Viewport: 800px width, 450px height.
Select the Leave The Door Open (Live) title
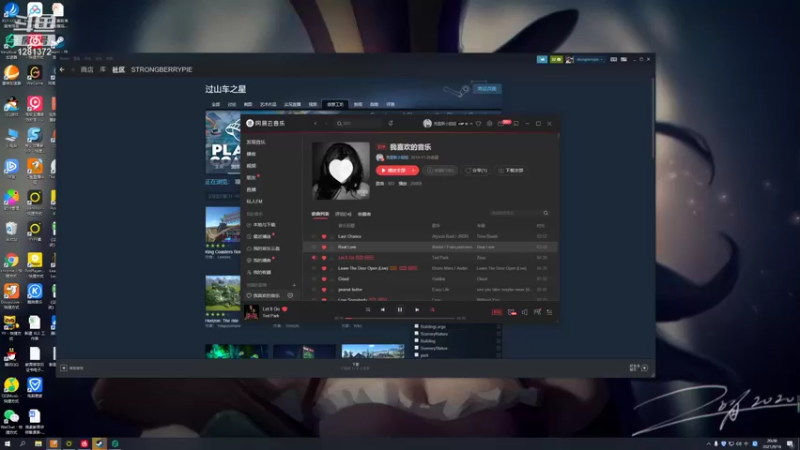pyautogui.click(x=363, y=268)
